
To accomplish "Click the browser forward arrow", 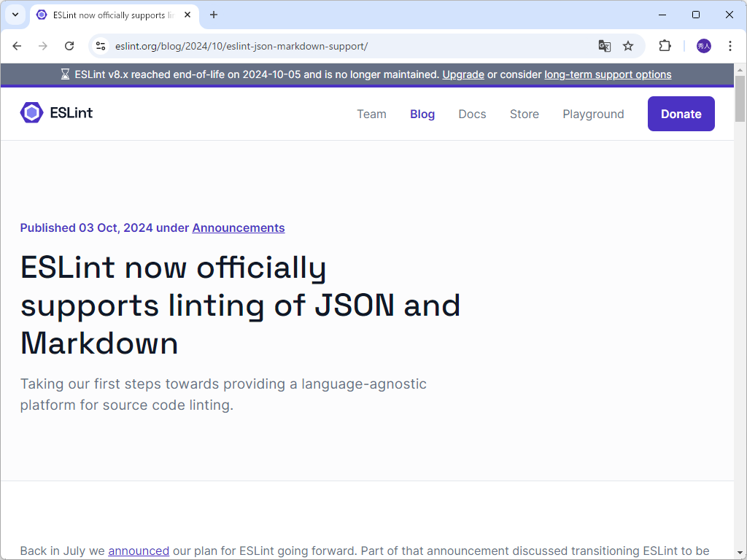I will (43, 46).
